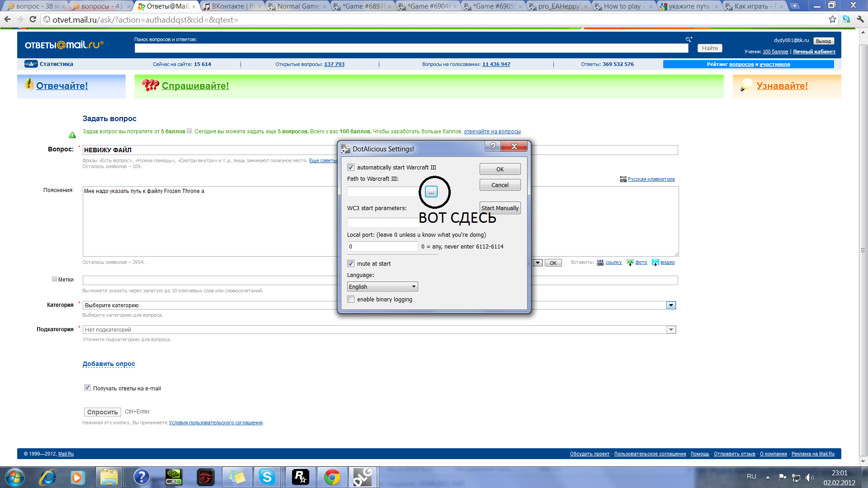Click the Rockstar Games taskbar icon
The height and width of the screenshot is (488, 868).
click(300, 477)
